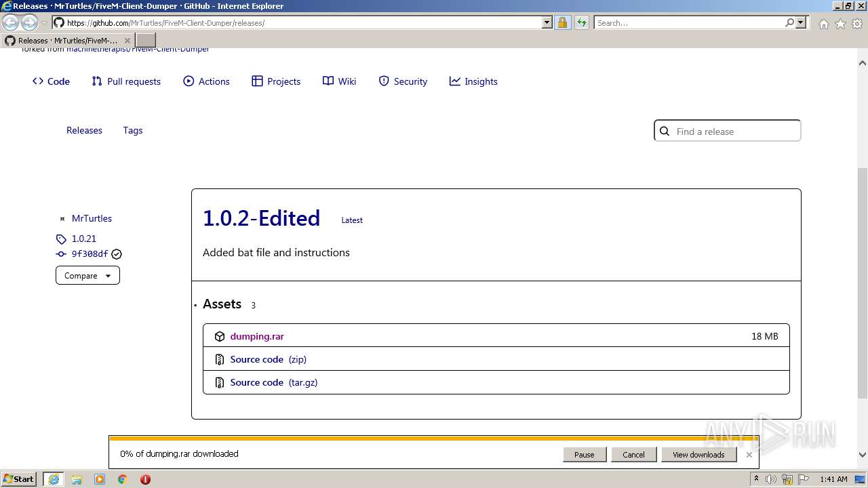
Task: Open the Actions tab
Action: pos(206,81)
